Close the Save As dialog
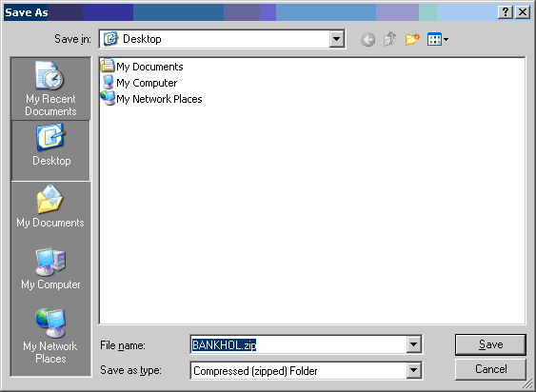Screen dimensions: 536x392 pos(523,12)
